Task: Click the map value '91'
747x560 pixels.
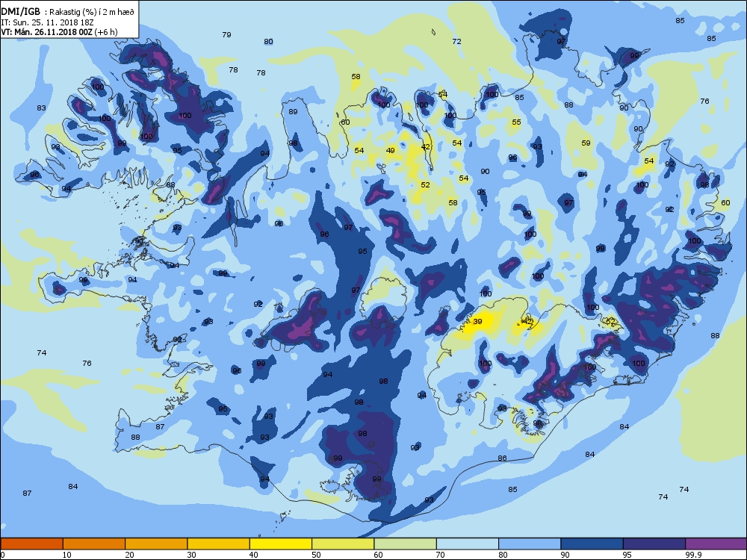Action: pyautogui.click(x=132, y=280)
